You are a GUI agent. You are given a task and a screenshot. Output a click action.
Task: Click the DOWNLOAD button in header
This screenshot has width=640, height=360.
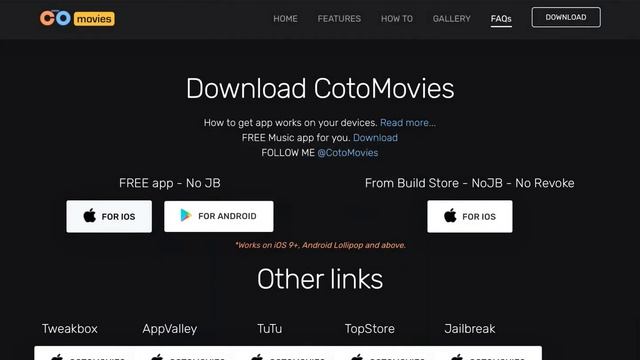pyautogui.click(x=566, y=17)
